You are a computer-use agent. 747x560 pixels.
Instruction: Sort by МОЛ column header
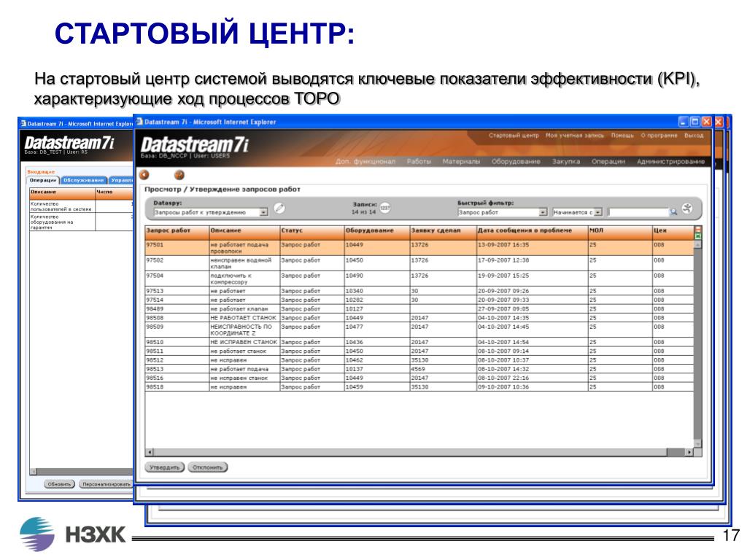click(620, 231)
